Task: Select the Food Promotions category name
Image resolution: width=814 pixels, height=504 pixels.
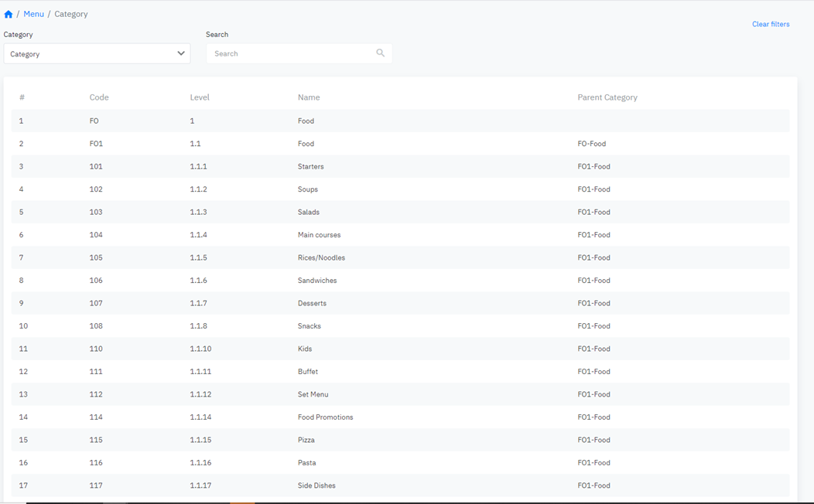Action: click(x=325, y=417)
